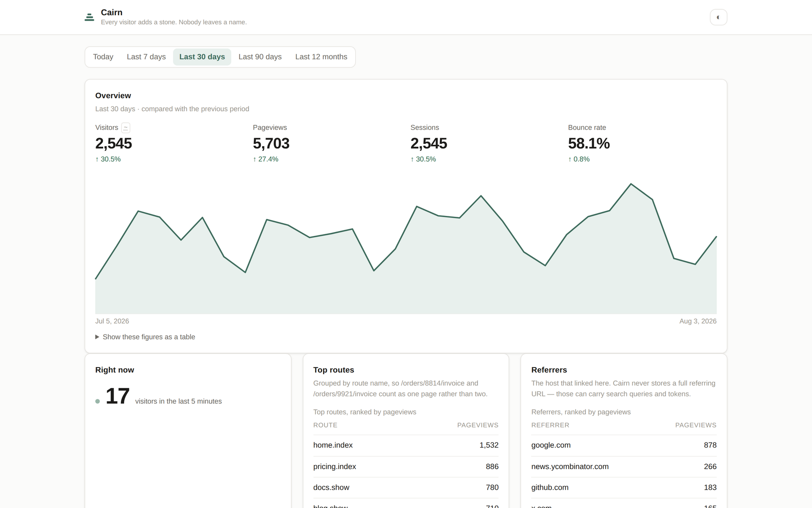
Task: Click the Overview card heading
Action: (113, 96)
